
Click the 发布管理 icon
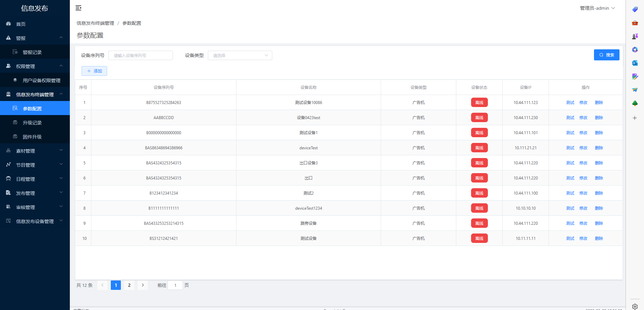8,193
